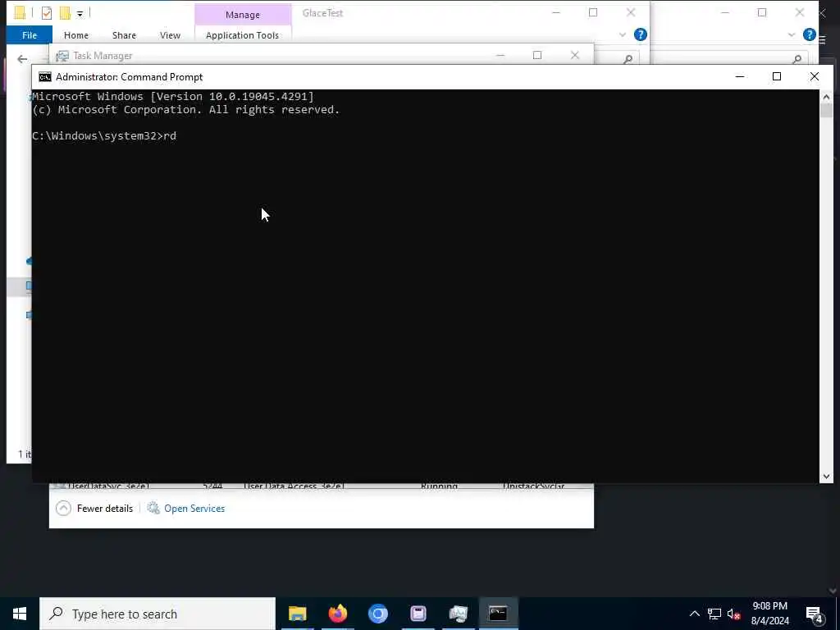This screenshot has height=630, width=840.
Task: Click help icon in the rightmost background window
Action: (810, 34)
